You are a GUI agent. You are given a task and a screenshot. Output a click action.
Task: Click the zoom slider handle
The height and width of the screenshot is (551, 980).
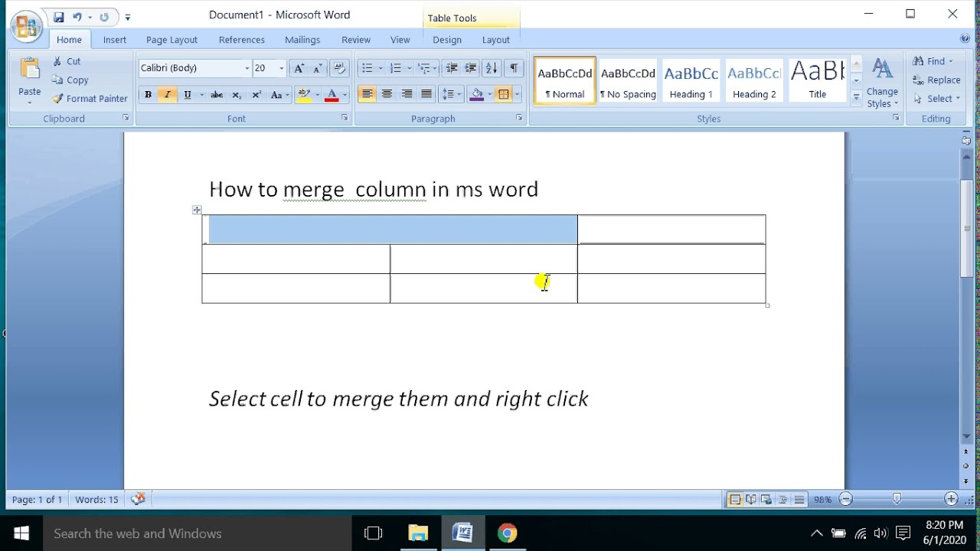coord(897,499)
